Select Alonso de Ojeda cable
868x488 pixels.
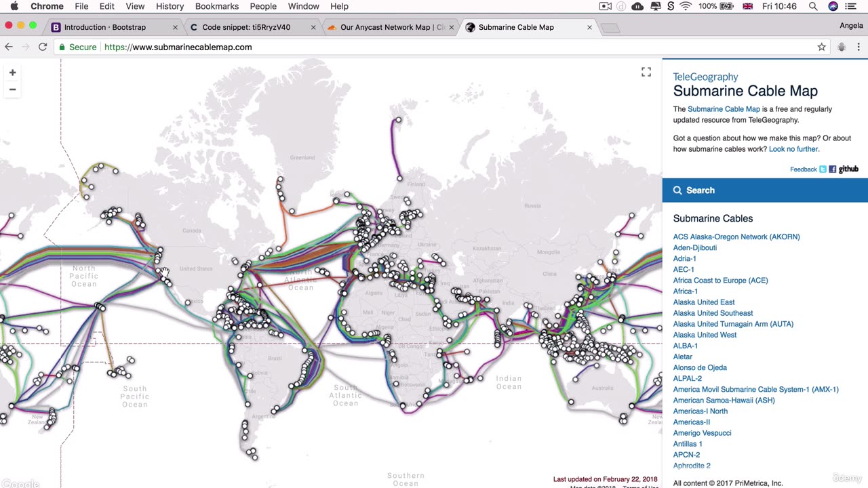click(700, 367)
